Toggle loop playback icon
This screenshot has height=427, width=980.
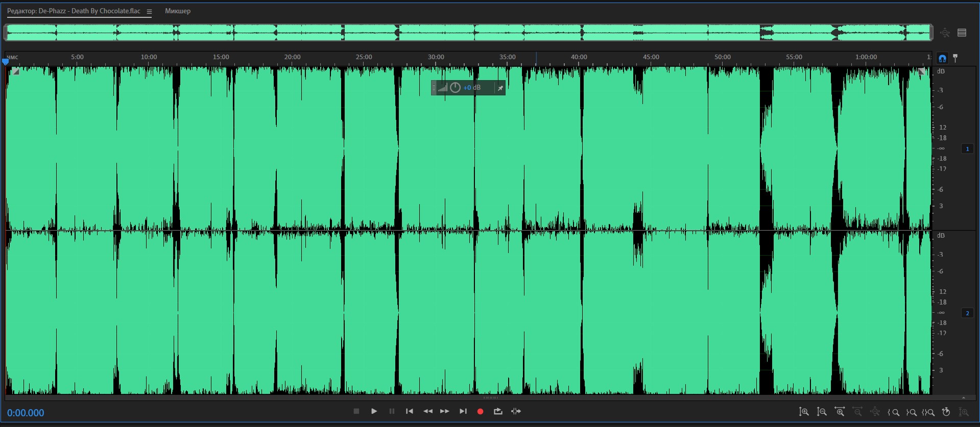coord(498,411)
